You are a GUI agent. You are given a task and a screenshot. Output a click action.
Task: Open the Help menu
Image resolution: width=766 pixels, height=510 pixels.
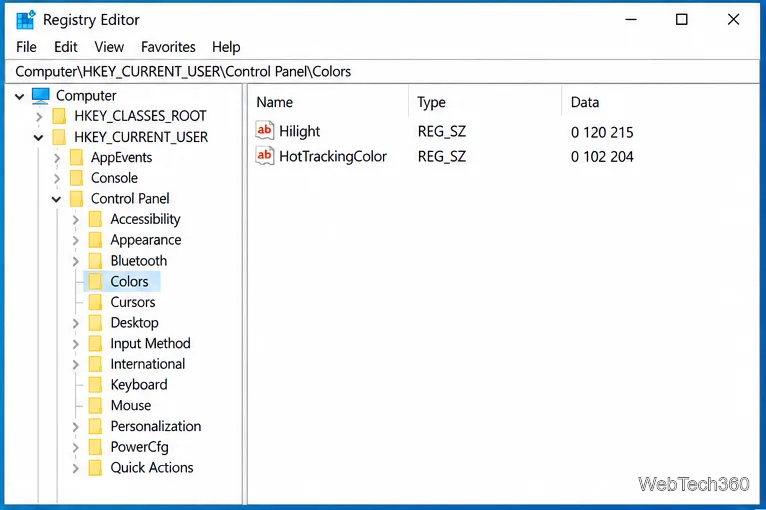226,47
